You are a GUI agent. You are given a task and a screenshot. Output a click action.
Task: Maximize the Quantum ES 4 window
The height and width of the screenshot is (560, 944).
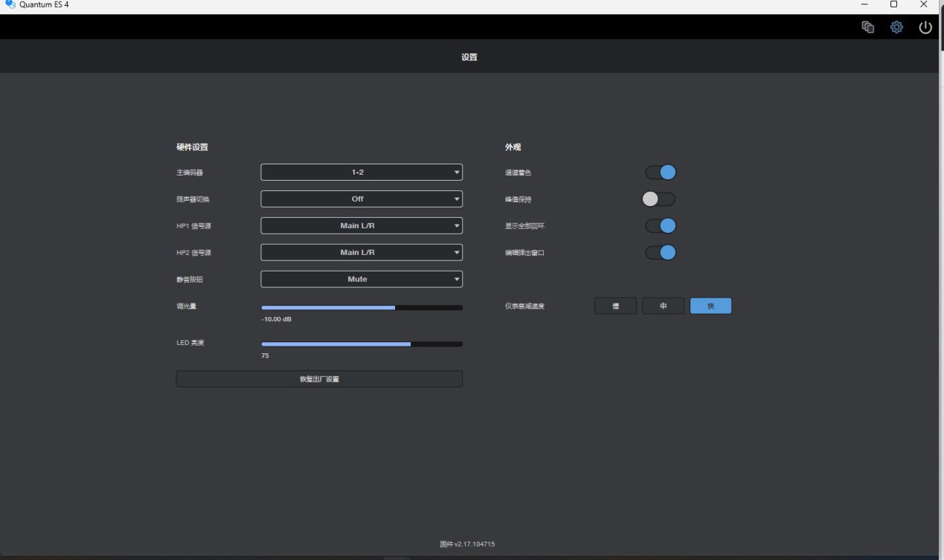pyautogui.click(x=894, y=5)
